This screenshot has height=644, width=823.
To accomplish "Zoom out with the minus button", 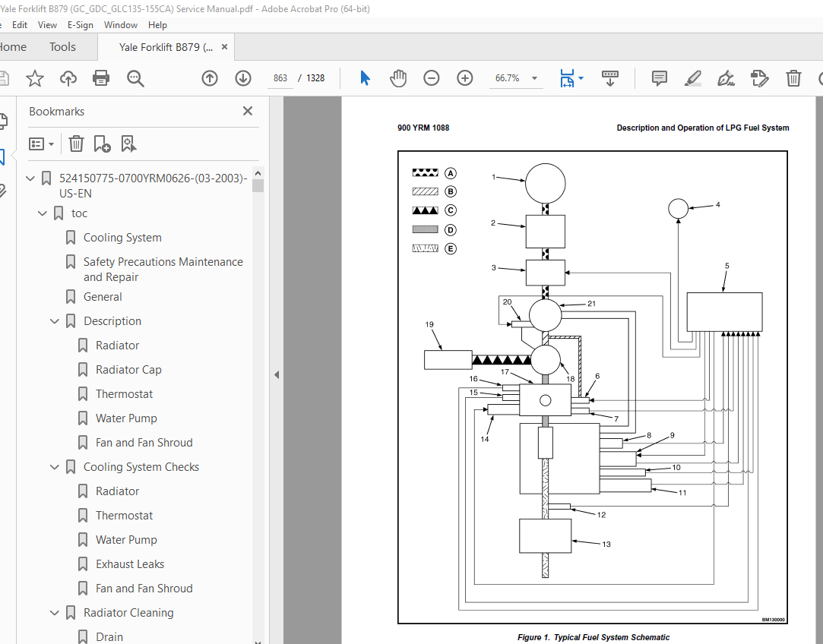I will (x=432, y=78).
